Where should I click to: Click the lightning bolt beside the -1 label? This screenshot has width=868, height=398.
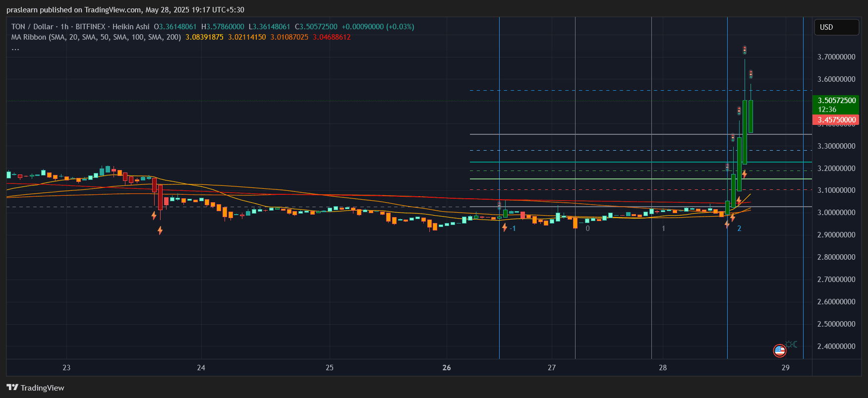[505, 227]
